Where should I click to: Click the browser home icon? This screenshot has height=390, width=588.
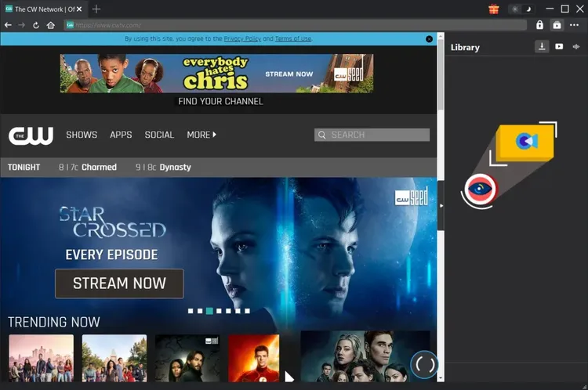click(50, 25)
